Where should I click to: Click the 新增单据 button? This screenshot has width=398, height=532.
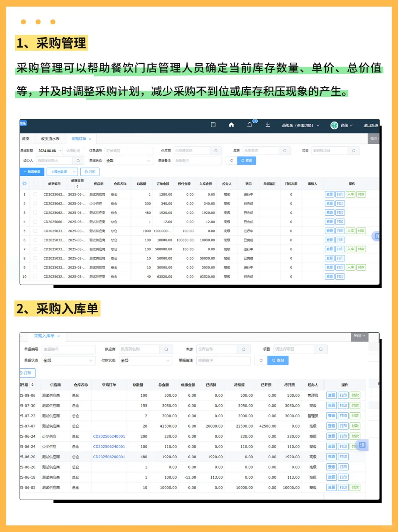coord(32,172)
